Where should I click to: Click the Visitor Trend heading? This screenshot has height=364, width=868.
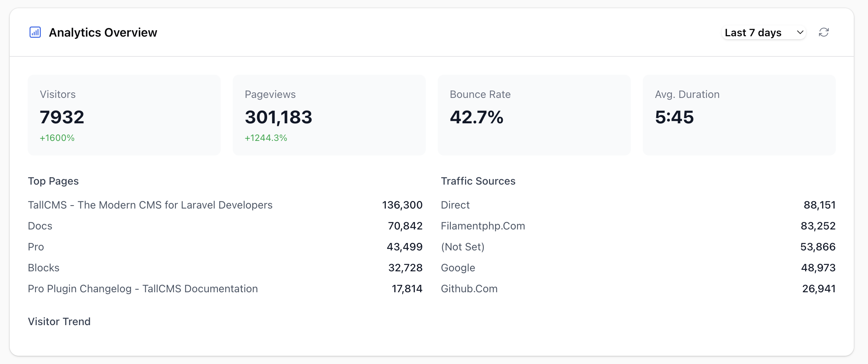pyautogui.click(x=59, y=321)
